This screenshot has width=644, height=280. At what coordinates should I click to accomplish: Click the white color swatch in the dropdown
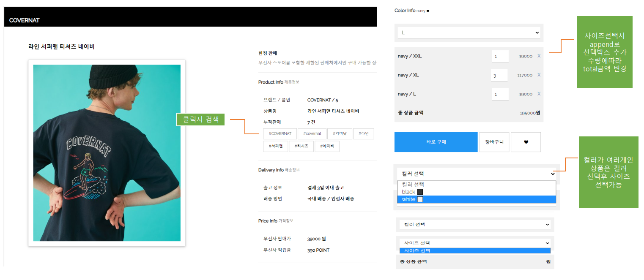click(x=419, y=198)
